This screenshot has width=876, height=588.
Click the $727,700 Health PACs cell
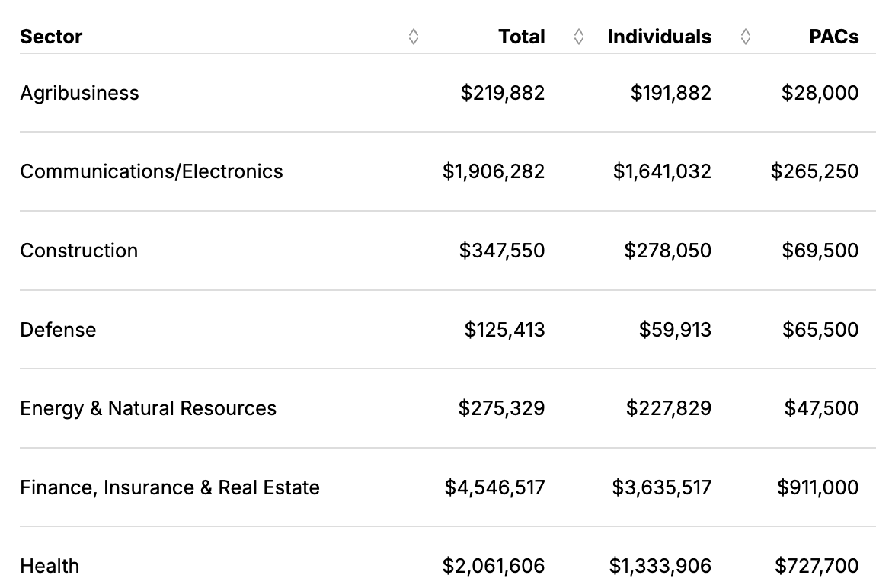point(817,566)
